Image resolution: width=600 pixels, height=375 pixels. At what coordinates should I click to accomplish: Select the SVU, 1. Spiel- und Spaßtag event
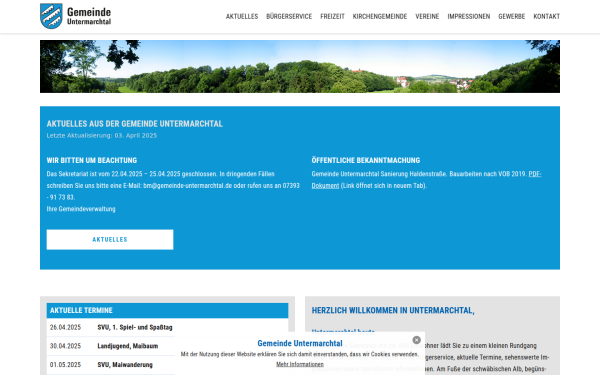(x=135, y=327)
